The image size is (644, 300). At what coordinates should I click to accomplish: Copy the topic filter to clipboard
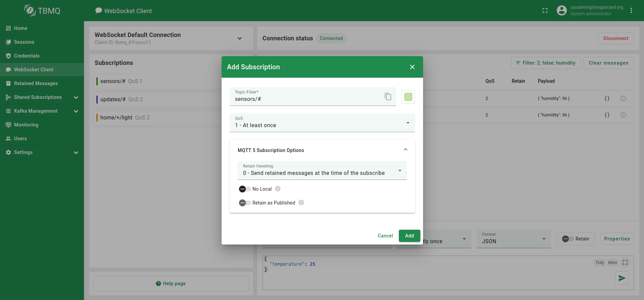coord(388,97)
